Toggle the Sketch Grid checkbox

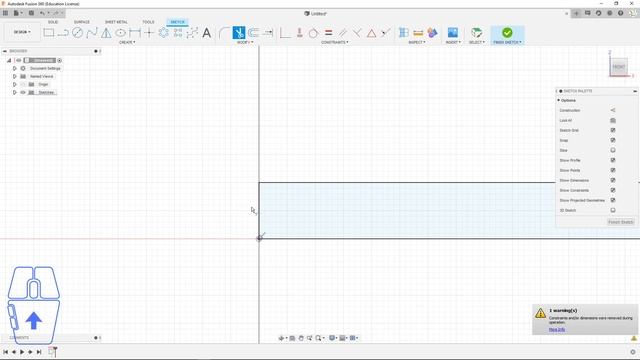pos(613,130)
